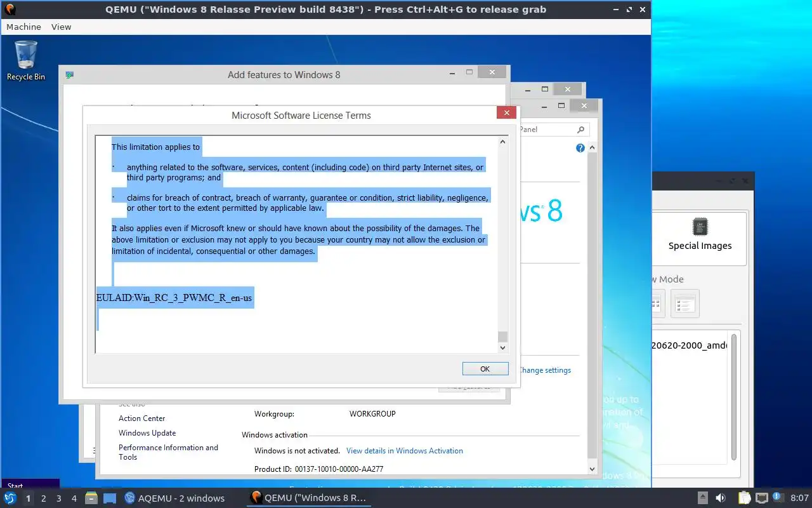Switch AQEMU to list view mode
Screen dimensions: 812x508
[x=685, y=304]
